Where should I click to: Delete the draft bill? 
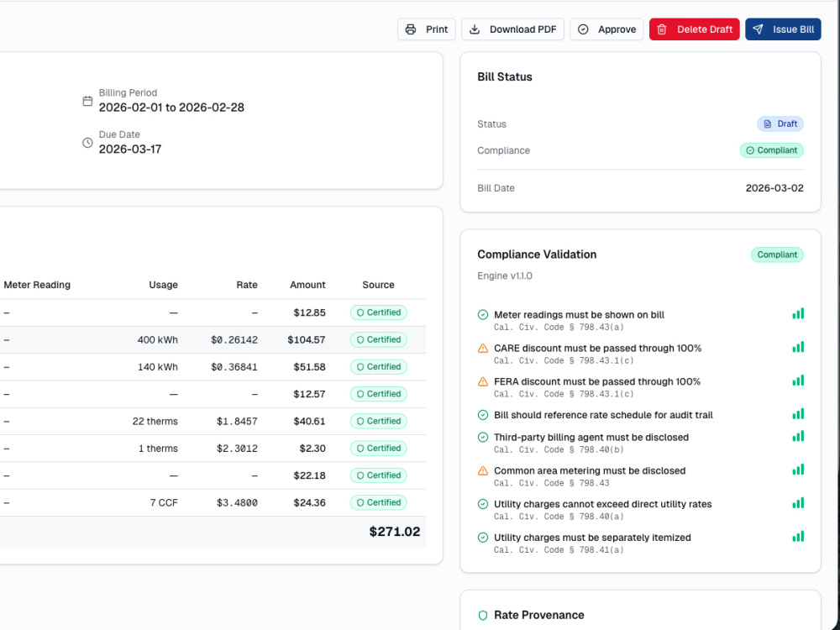coord(695,29)
